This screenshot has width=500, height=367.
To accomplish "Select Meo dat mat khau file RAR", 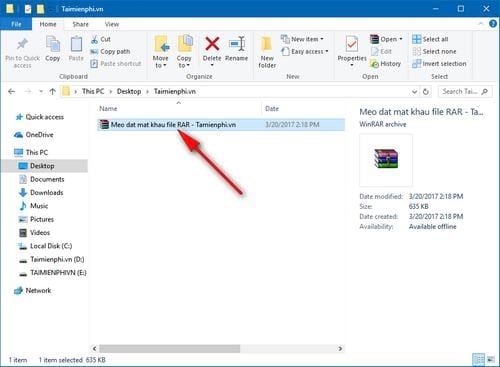I will 221,125.
